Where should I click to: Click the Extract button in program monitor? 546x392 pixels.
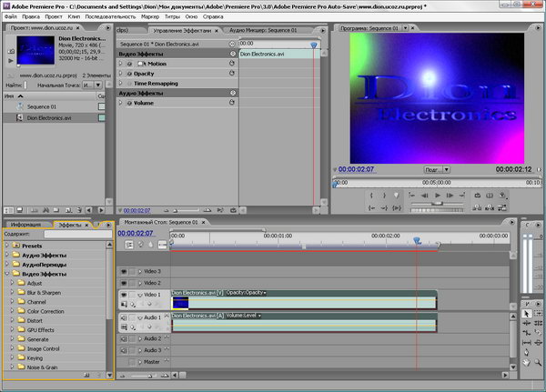click(x=490, y=207)
